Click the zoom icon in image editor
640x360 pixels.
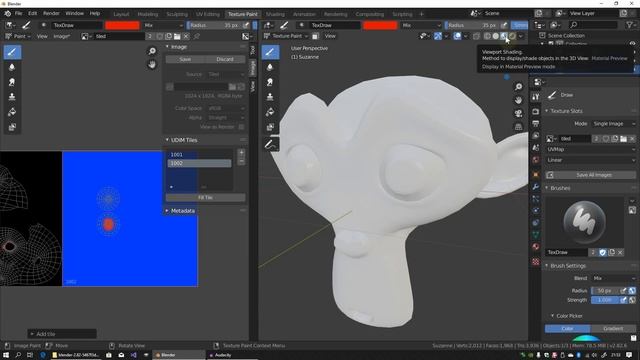pyautogui.click(x=152, y=51)
